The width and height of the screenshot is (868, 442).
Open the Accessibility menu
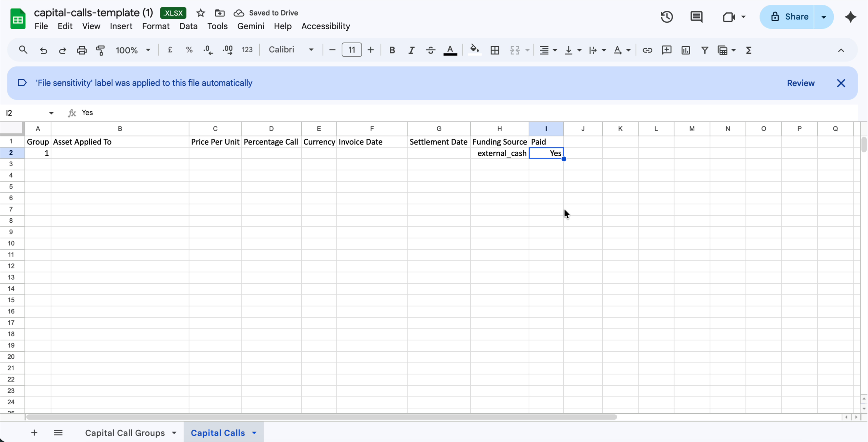(325, 26)
